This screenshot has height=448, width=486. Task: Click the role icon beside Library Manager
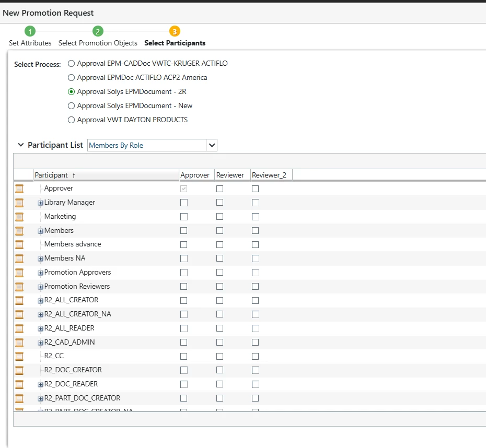(x=19, y=203)
